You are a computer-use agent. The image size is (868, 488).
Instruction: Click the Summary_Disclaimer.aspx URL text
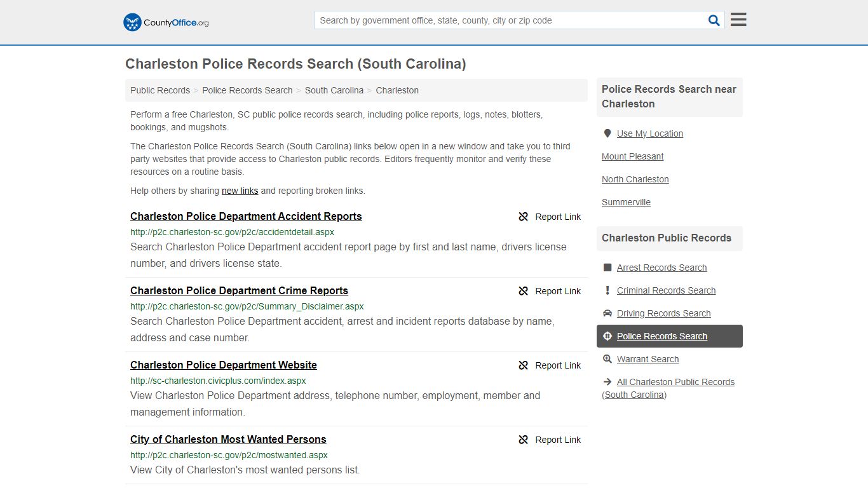(x=247, y=306)
